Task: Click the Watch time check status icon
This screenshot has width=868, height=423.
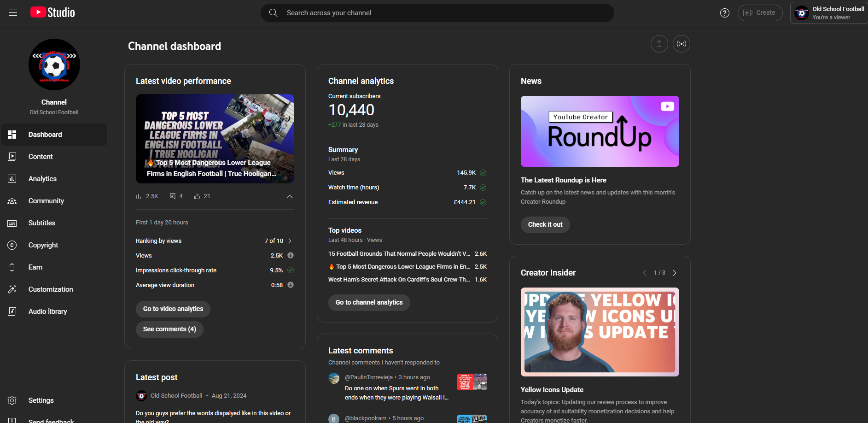Action: pos(483,188)
